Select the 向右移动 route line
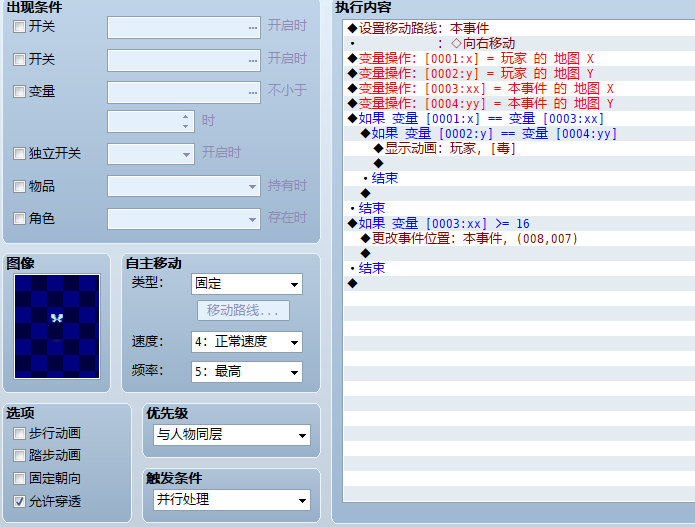The width and height of the screenshot is (695, 527). [519, 43]
